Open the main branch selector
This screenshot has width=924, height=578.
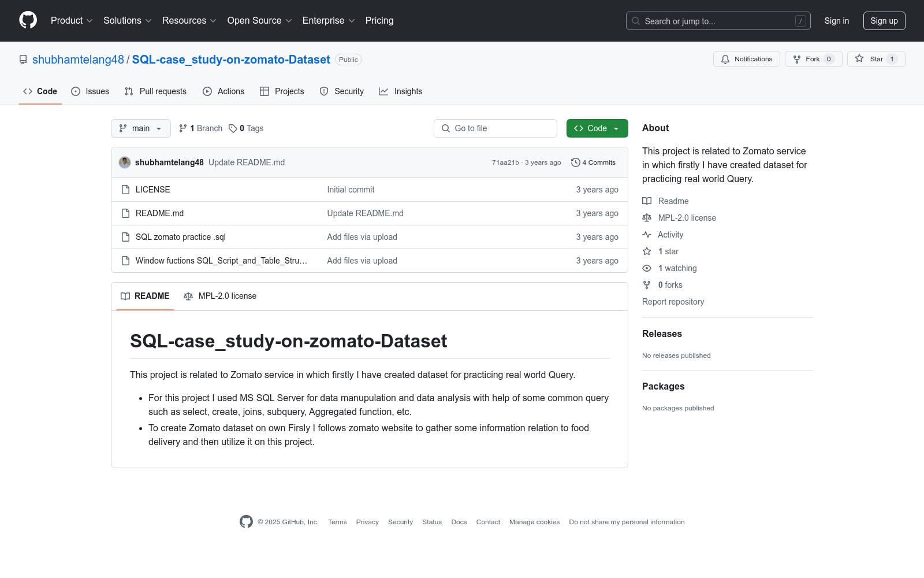click(141, 128)
